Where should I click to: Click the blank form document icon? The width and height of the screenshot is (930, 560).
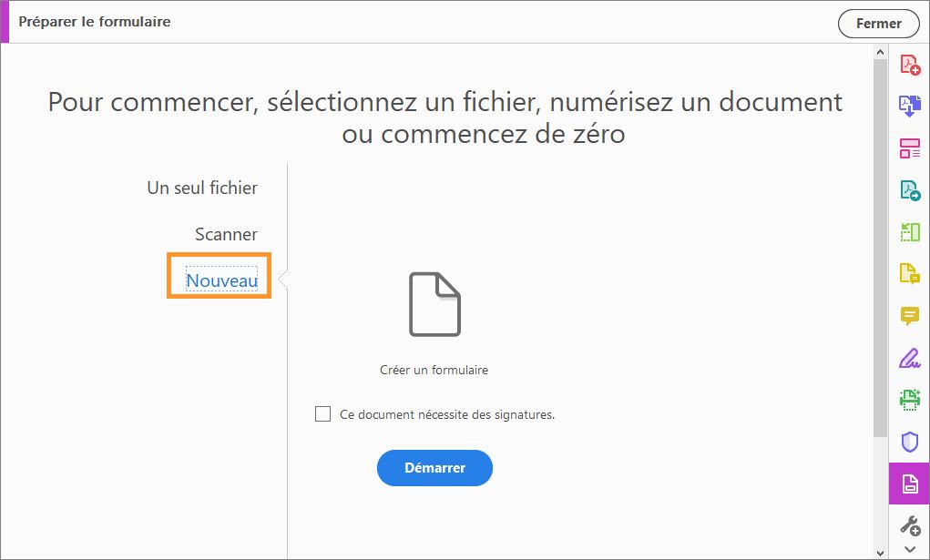(434, 305)
